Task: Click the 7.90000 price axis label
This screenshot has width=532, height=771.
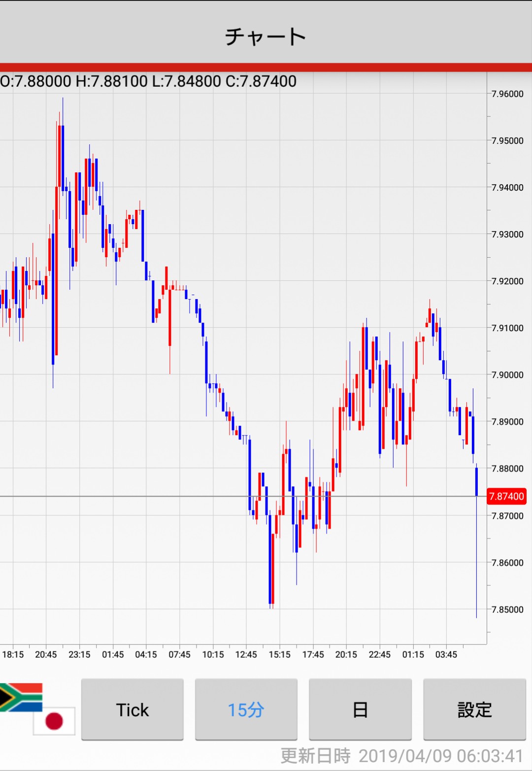Action: (x=507, y=375)
